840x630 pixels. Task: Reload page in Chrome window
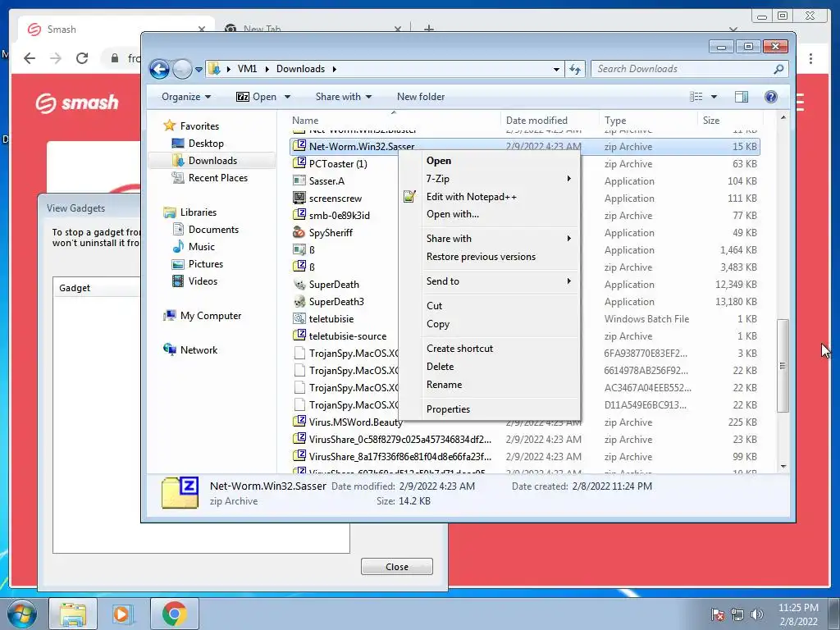[x=82, y=58]
